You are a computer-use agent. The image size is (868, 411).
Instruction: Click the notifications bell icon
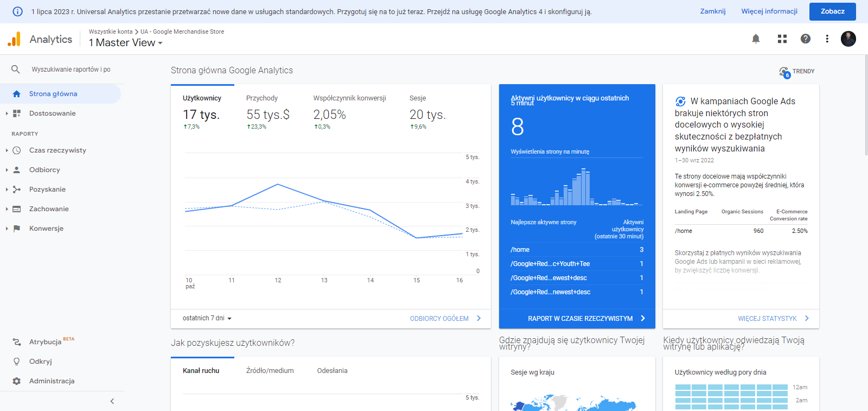pyautogui.click(x=756, y=39)
